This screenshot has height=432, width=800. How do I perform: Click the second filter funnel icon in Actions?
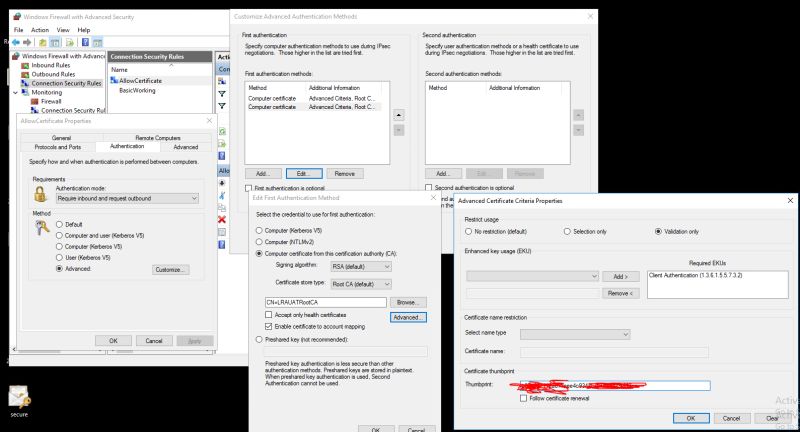click(222, 106)
